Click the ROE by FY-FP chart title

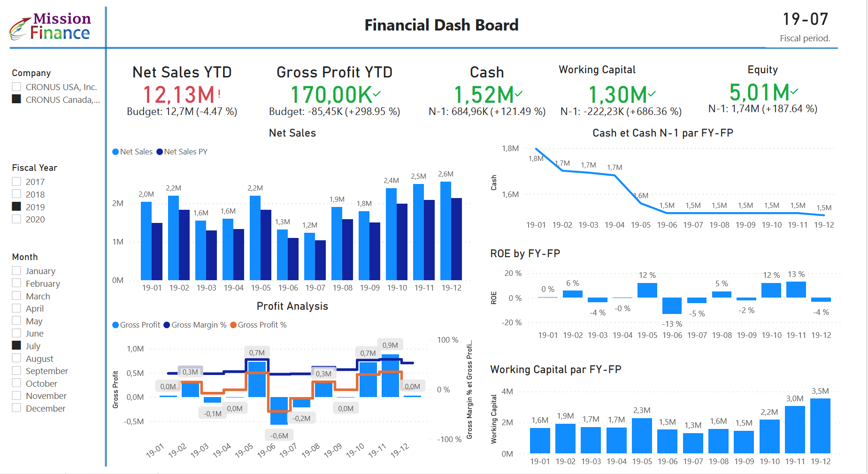[x=525, y=253]
